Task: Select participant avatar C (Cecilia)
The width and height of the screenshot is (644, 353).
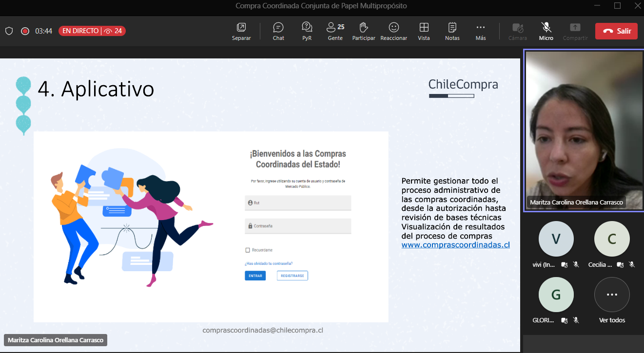Action: [x=612, y=239]
